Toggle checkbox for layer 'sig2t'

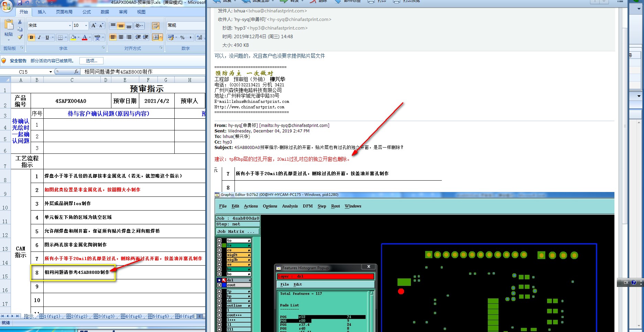(x=219, y=255)
